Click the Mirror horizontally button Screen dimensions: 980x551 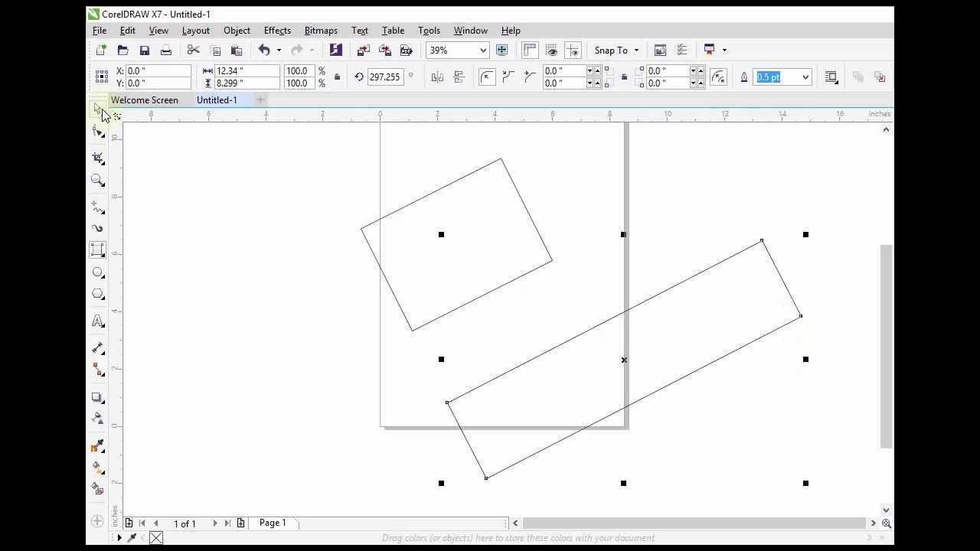437,77
